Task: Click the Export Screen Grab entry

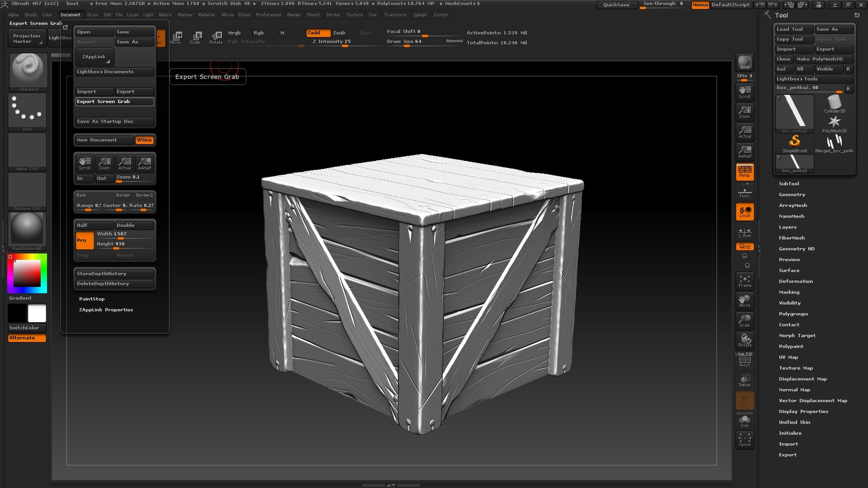Action: pyautogui.click(x=114, y=101)
